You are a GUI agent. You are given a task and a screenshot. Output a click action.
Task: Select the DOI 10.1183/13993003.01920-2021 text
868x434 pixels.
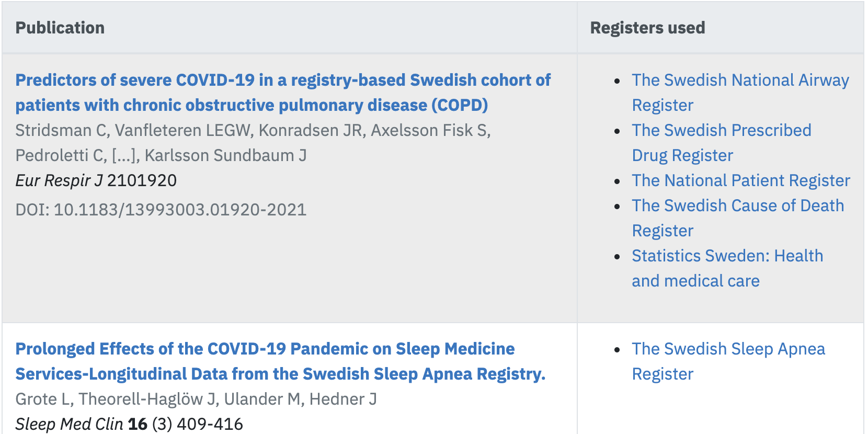click(161, 210)
